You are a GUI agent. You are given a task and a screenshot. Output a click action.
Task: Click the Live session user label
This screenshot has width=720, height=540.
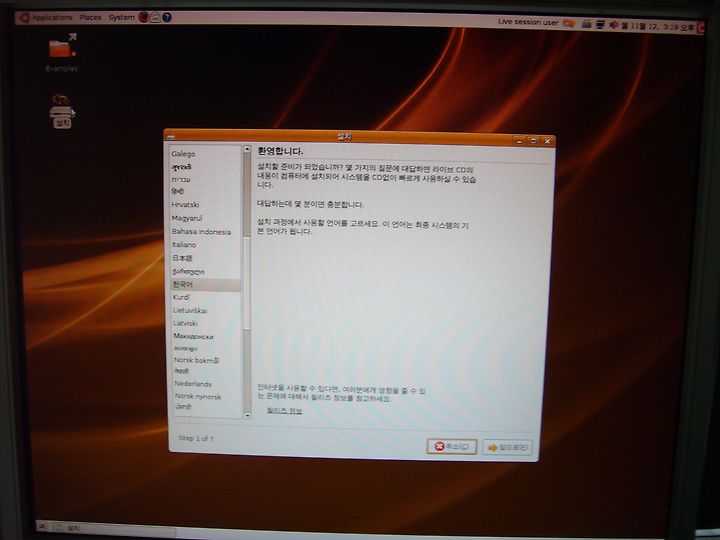pos(528,22)
